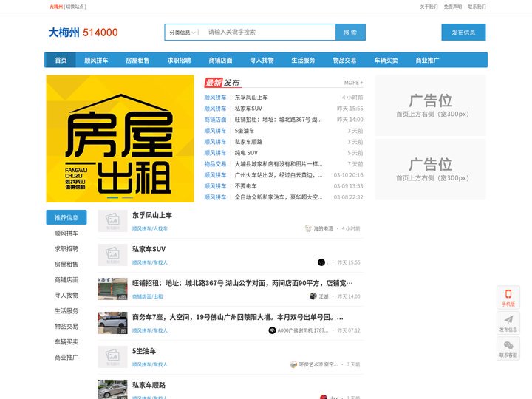The image size is (532, 399).
Task: Go to 首页 in navigation bar
Action: coord(61,60)
